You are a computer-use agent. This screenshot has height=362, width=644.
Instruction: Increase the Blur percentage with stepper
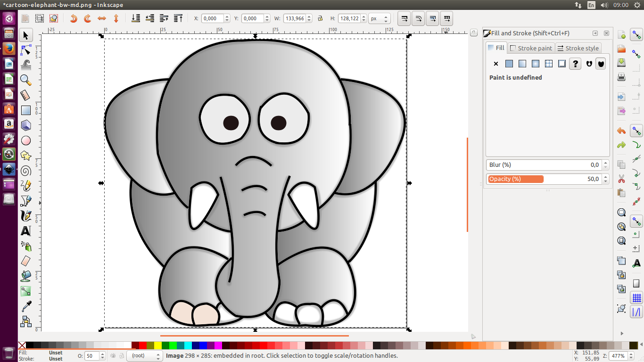point(605,163)
